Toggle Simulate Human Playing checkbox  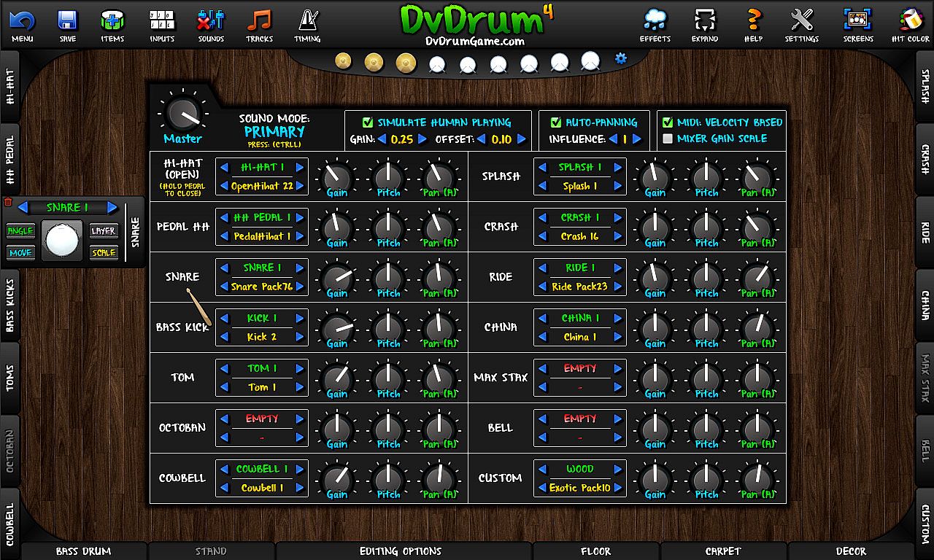tap(368, 122)
